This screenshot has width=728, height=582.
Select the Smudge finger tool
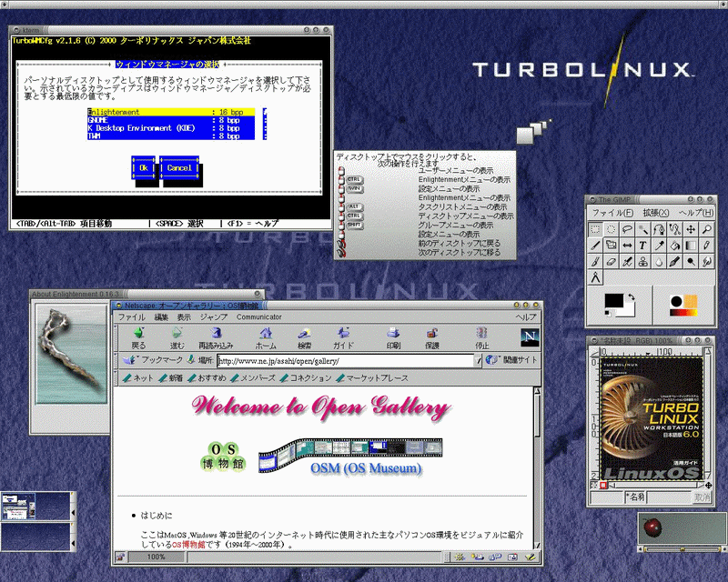tap(707, 262)
